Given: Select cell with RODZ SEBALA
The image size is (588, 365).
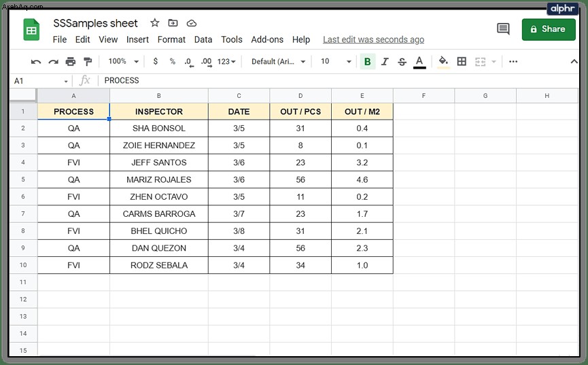Looking at the screenshot, I should (x=159, y=265).
